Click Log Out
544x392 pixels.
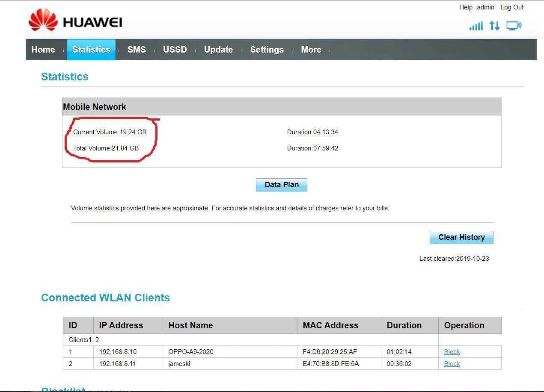512,7
